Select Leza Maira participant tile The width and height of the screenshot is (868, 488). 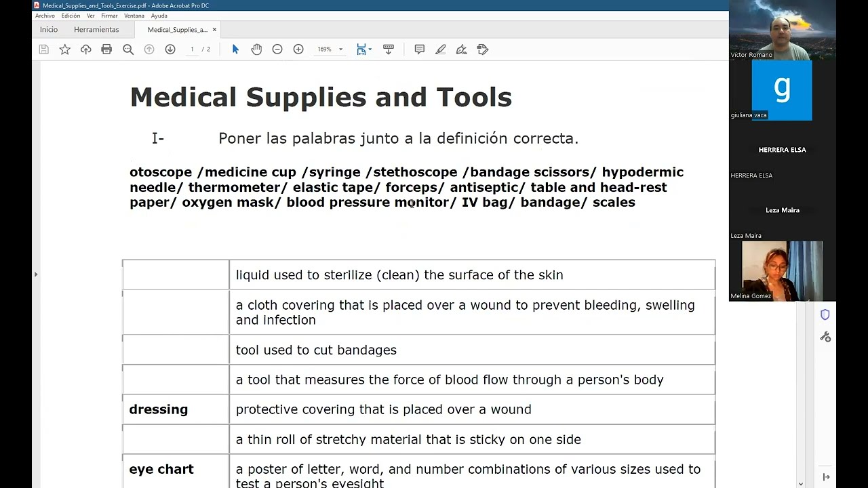[783, 211]
